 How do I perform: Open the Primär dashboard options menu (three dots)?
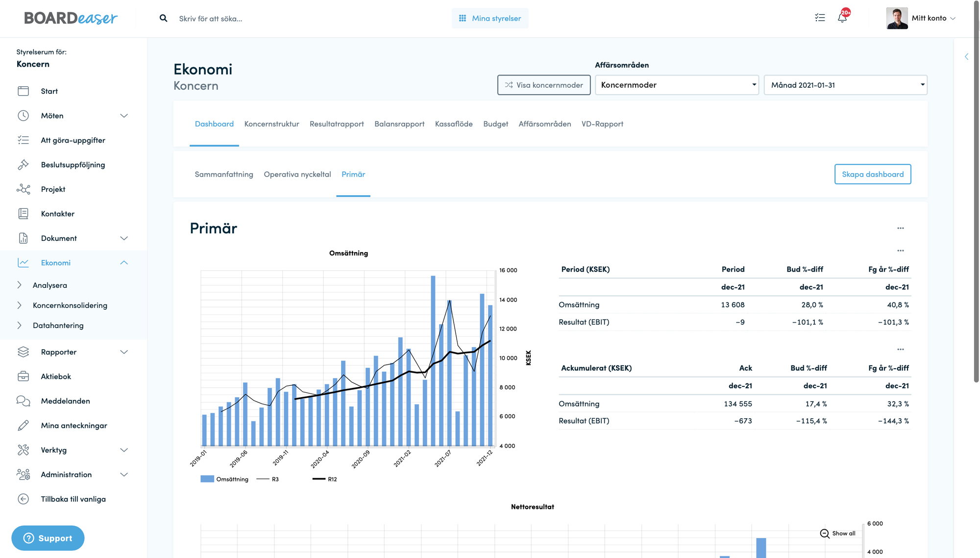[x=901, y=228]
